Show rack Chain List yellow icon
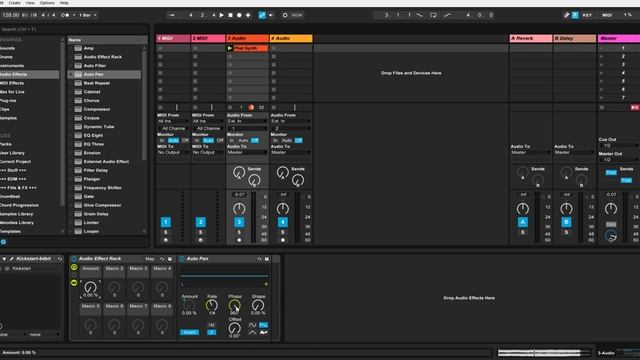This screenshot has width=640, height=360. [74, 282]
